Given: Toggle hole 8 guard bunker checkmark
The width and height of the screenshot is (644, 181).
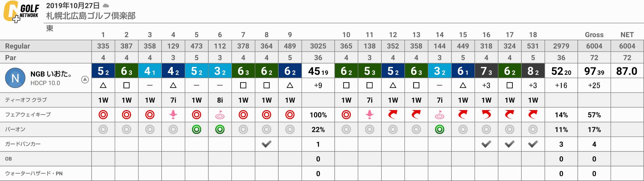Looking at the screenshot, I should coord(266,144).
